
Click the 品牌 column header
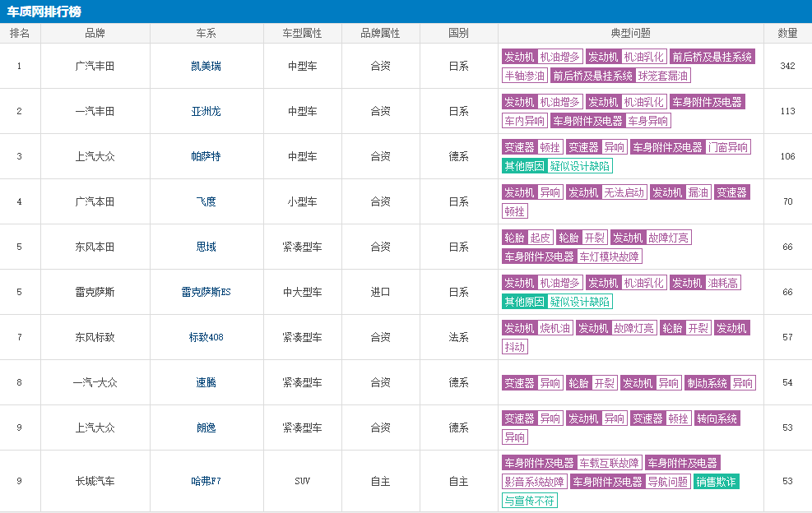[95, 33]
